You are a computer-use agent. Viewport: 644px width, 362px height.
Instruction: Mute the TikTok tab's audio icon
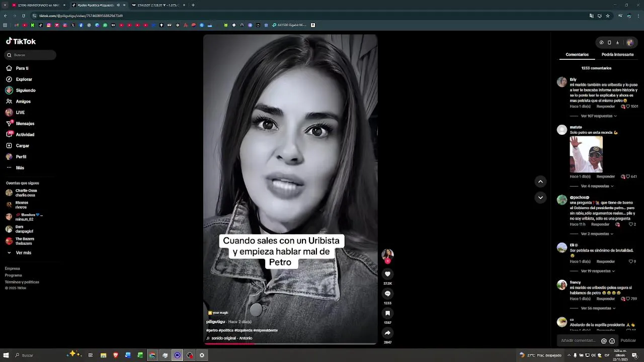[118, 5]
